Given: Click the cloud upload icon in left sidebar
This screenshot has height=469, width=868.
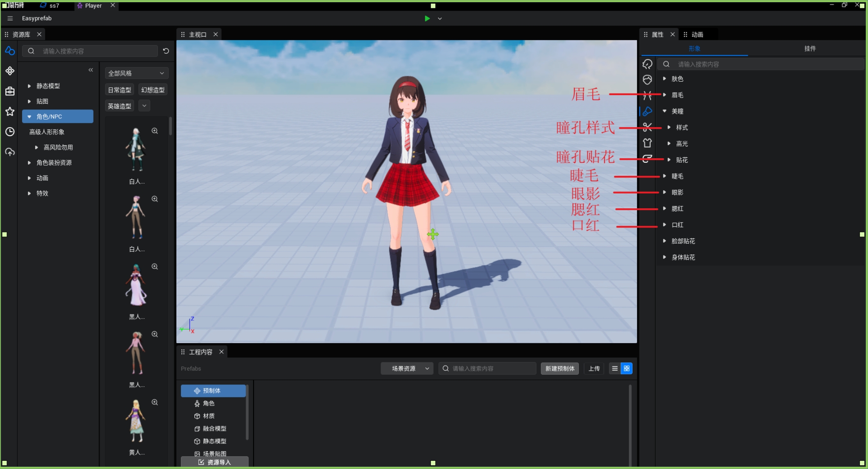Looking at the screenshot, I should (x=10, y=152).
